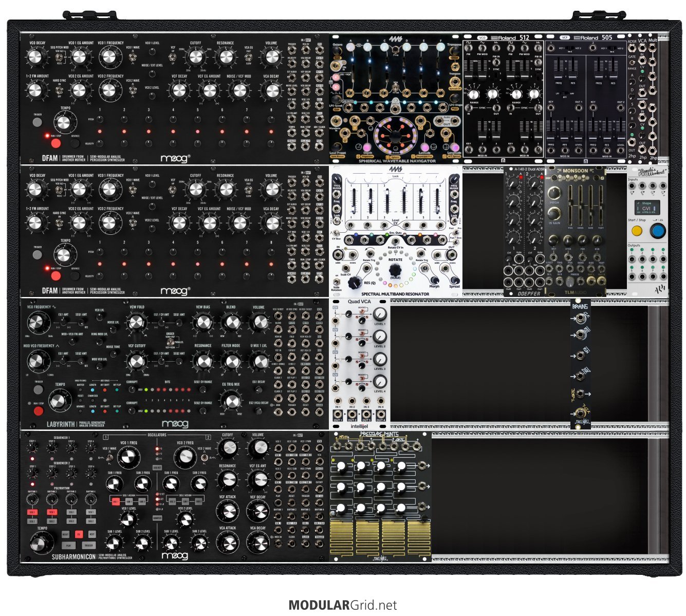686x616 pixels.
Task: Click the Subharmonicon VCF EG AMT knob
Action: click(x=258, y=479)
